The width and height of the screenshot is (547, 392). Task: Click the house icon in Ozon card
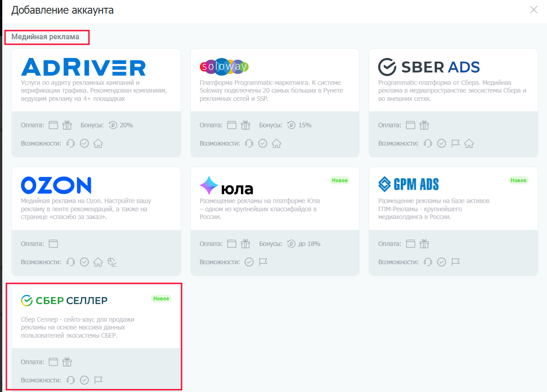(x=98, y=262)
